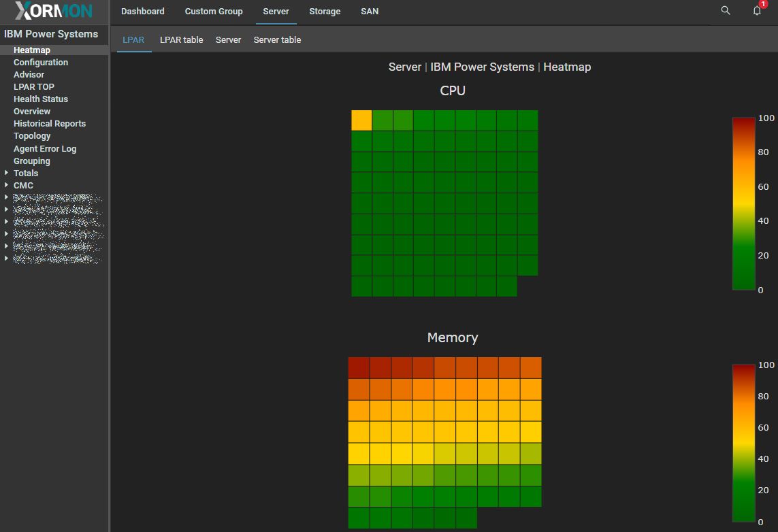
Task: Open the Custom Group menu
Action: click(214, 12)
